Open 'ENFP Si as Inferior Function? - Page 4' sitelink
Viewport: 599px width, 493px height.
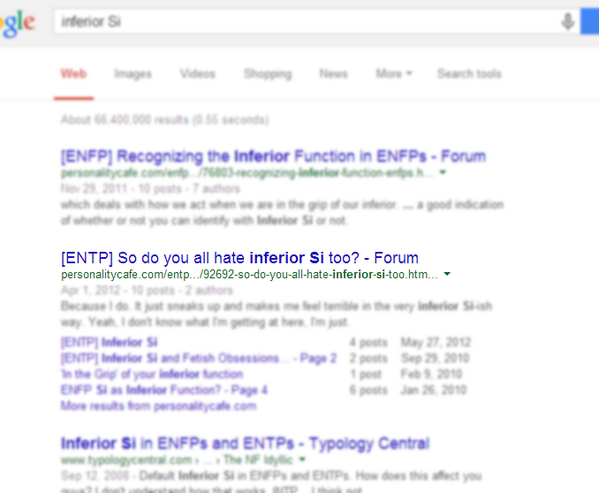pyautogui.click(x=164, y=390)
